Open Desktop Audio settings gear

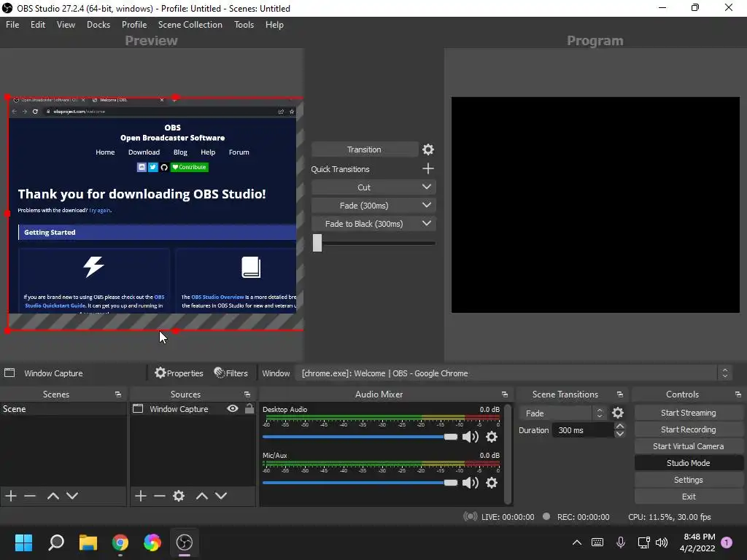[492, 437]
